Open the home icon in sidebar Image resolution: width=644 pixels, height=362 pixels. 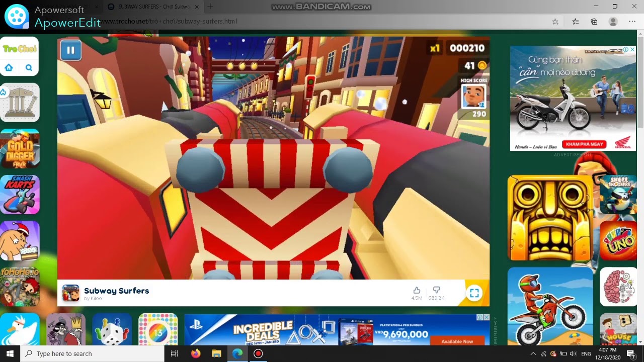9,68
